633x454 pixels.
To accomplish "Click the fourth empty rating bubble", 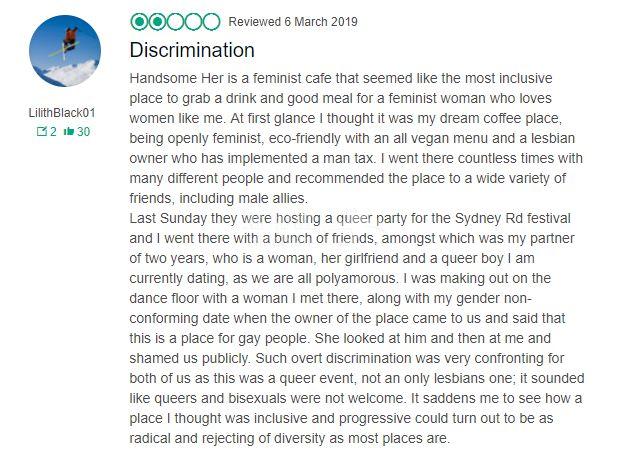I will [193, 22].
